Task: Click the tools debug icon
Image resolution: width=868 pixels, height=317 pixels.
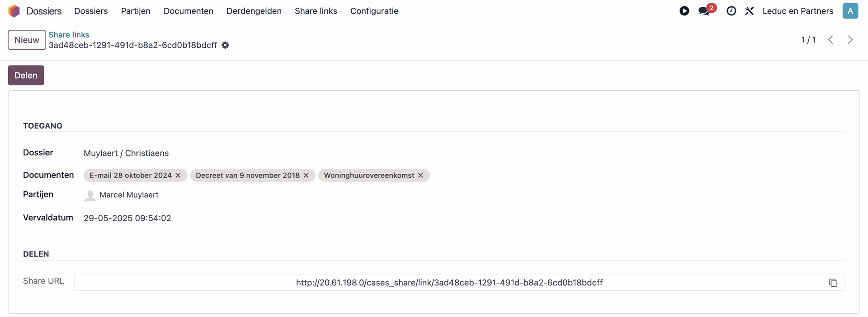Action: pyautogui.click(x=749, y=11)
